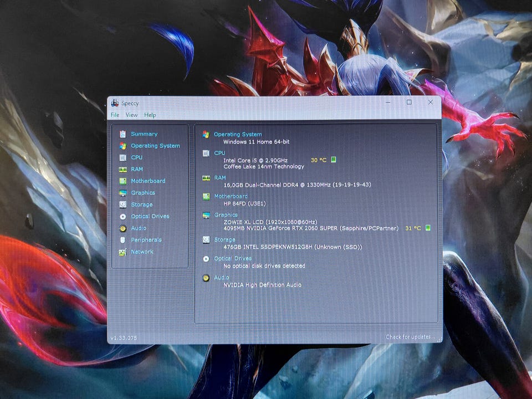532x399 pixels.
Task: Open Audio section in sidebar
Action: click(139, 228)
